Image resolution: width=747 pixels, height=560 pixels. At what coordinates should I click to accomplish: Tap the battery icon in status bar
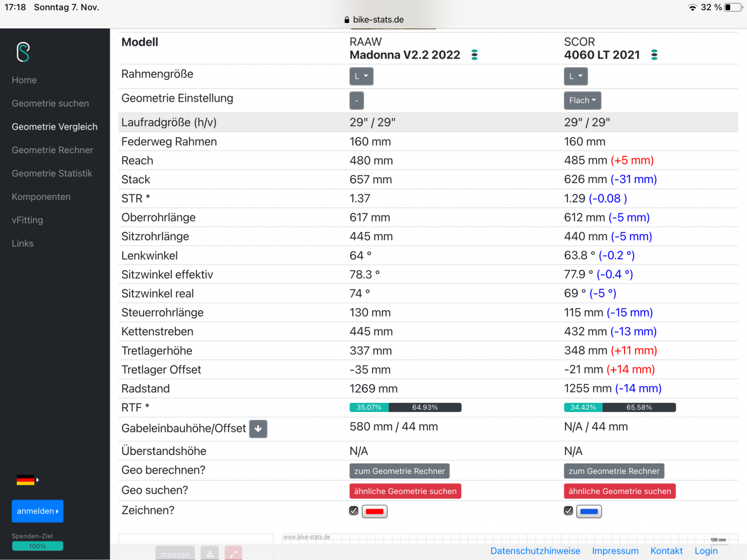pos(733,7)
